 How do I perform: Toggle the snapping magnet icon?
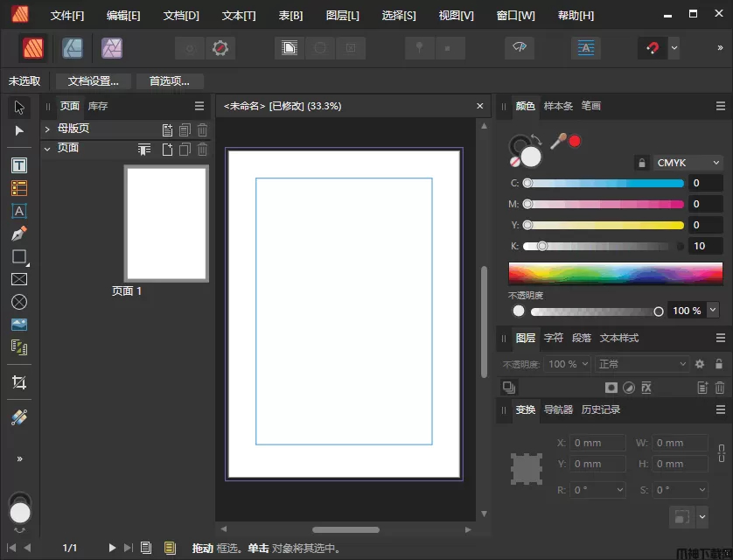pos(649,48)
